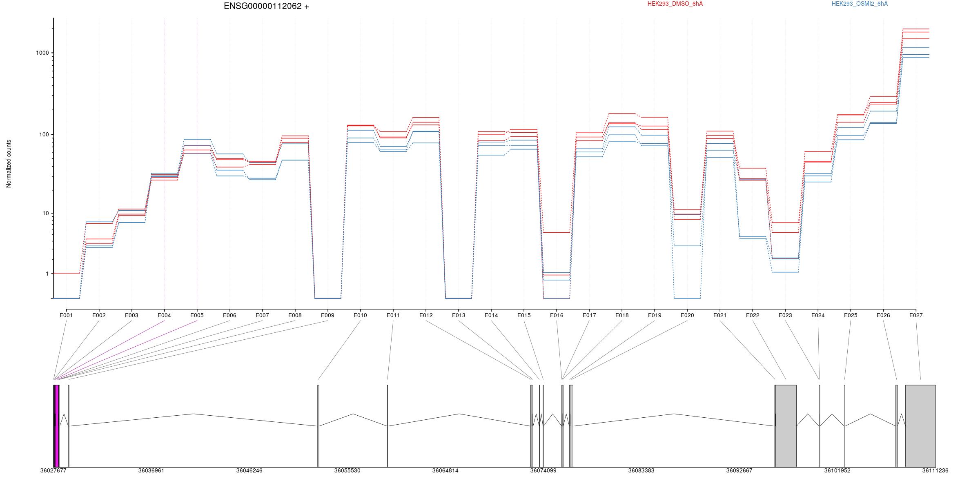Click genomic coordinate 36111236
Screen dimensions: 980x490
click(935, 470)
